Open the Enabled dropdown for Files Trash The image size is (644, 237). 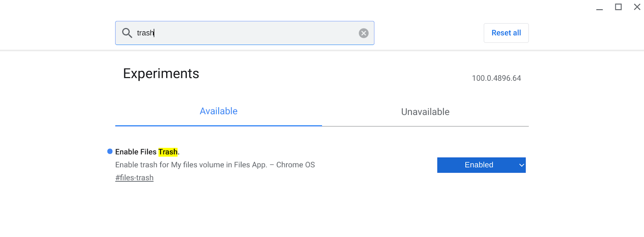(481, 165)
